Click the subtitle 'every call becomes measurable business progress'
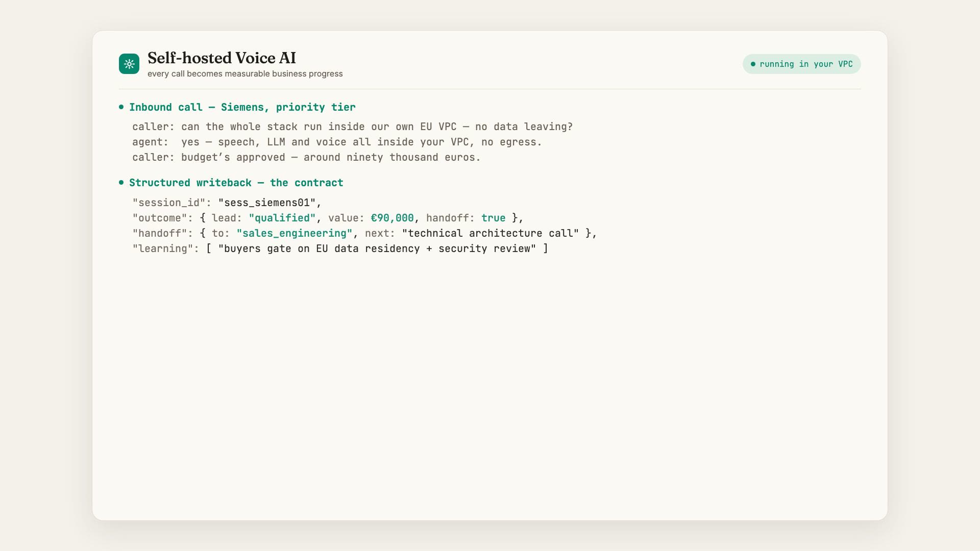The height and width of the screenshot is (551, 980). (245, 74)
